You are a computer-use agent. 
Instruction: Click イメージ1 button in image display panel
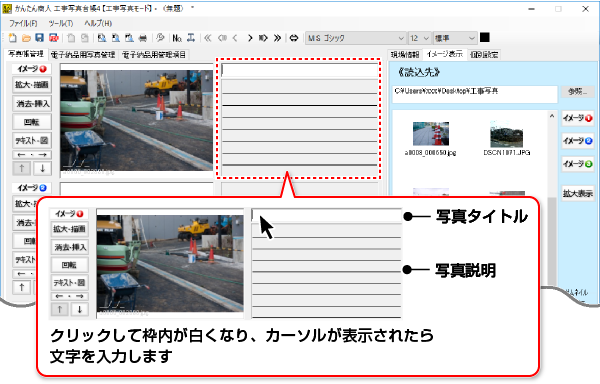coord(578,118)
